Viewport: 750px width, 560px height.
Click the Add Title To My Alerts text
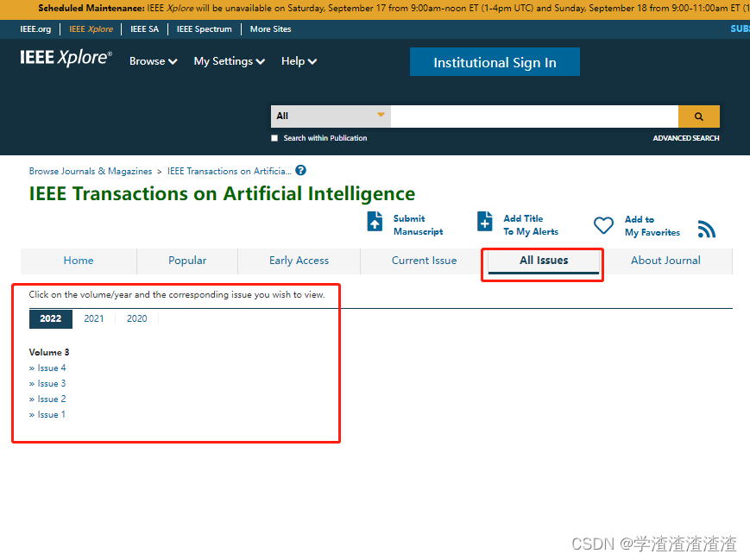(531, 225)
